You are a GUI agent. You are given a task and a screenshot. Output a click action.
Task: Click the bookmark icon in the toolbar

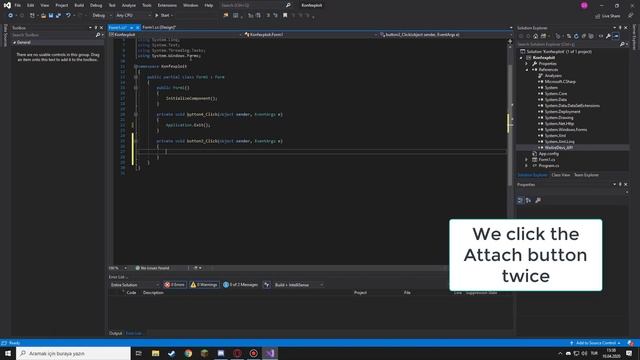285,16
